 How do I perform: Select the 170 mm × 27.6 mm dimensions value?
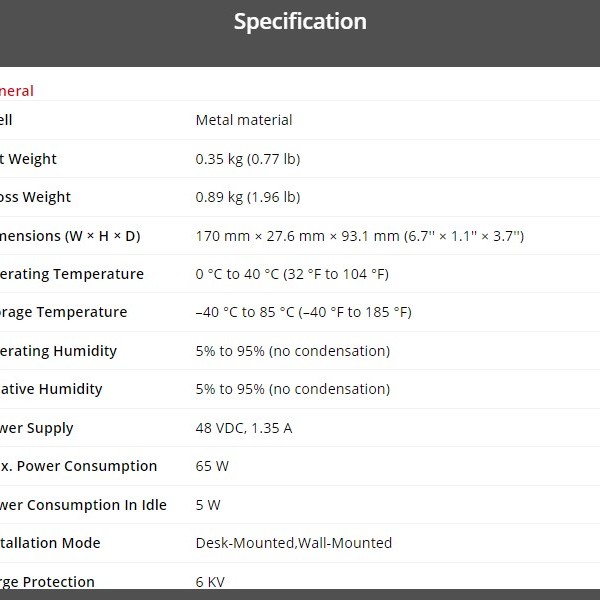(x=360, y=236)
